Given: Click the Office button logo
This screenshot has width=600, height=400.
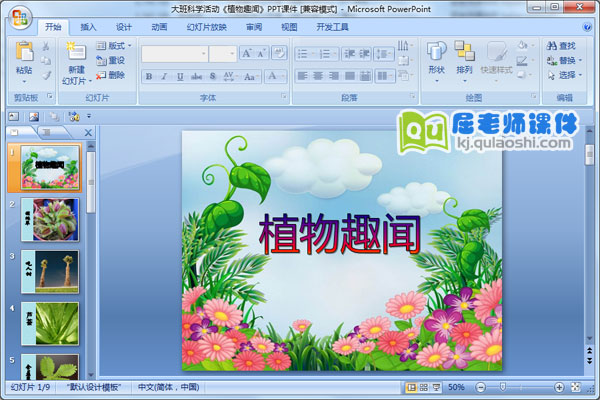Looking at the screenshot, I should point(20,18).
